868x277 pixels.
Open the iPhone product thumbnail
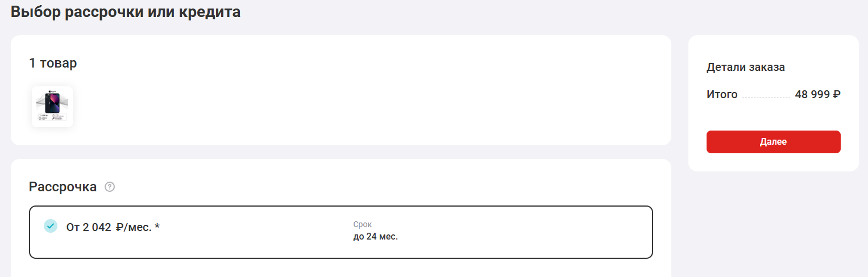(x=52, y=107)
